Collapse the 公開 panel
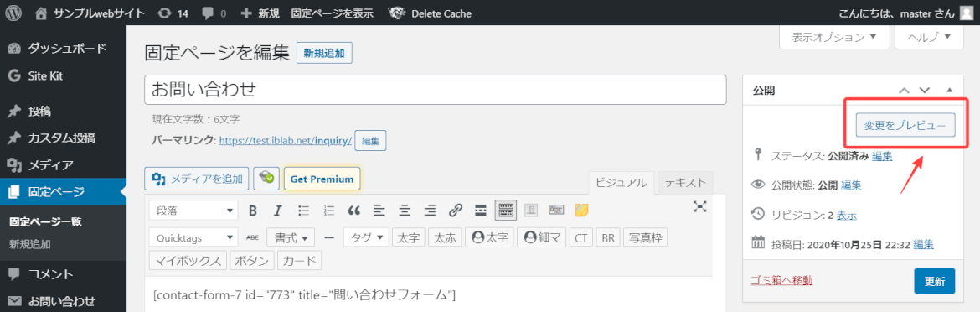Viewport: 980px width, 312px height. tap(949, 90)
